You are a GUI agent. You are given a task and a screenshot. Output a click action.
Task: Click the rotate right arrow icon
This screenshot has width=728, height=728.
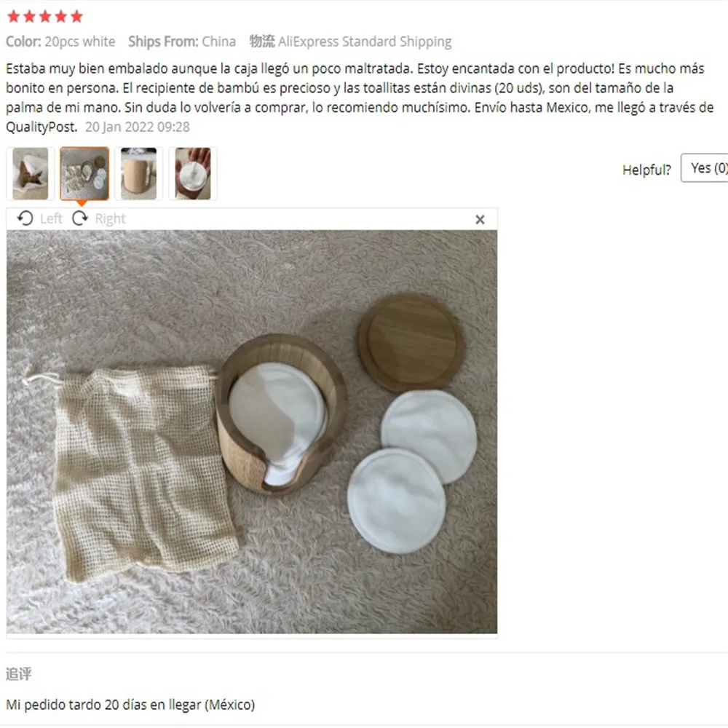click(x=80, y=218)
